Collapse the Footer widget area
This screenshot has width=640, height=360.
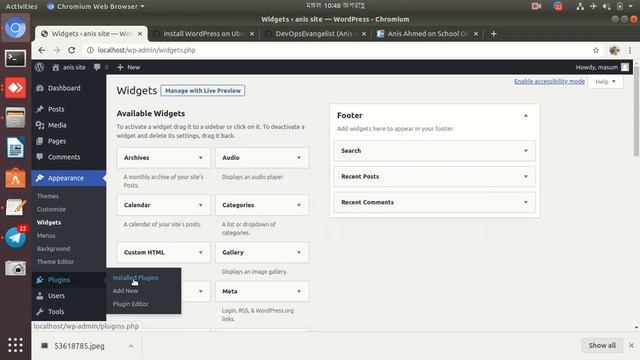coord(526,116)
